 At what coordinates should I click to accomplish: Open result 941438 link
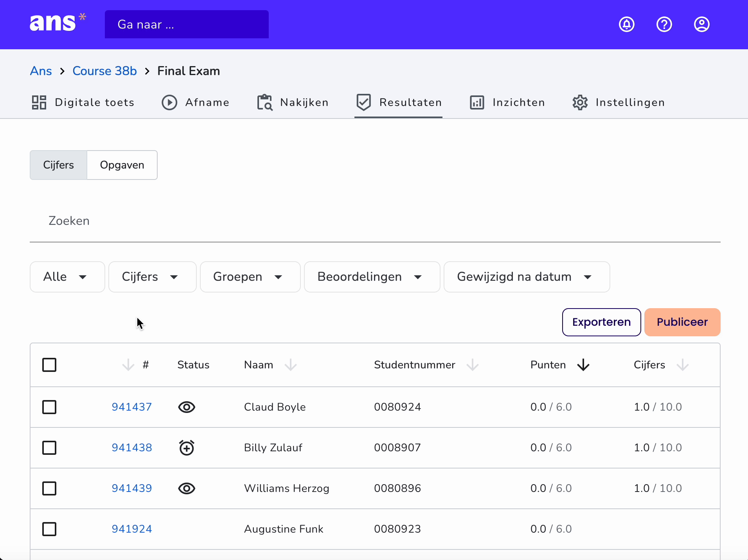(x=132, y=448)
